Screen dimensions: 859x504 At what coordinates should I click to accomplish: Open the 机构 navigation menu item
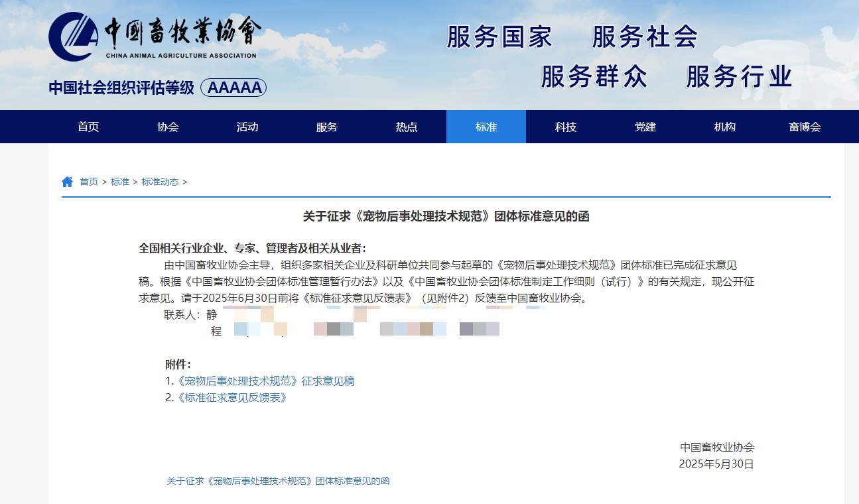pyautogui.click(x=725, y=127)
